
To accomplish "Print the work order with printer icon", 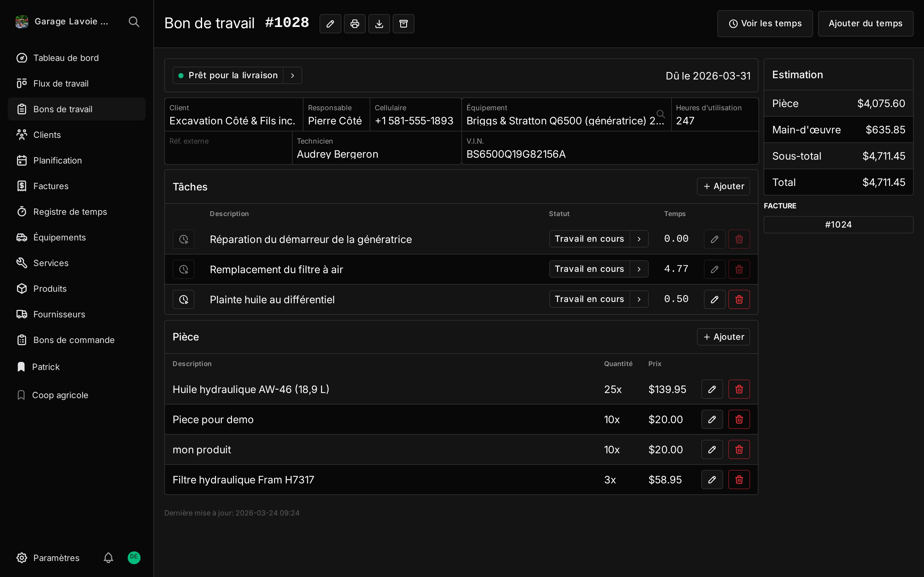I will pyautogui.click(x=354, y=24).
